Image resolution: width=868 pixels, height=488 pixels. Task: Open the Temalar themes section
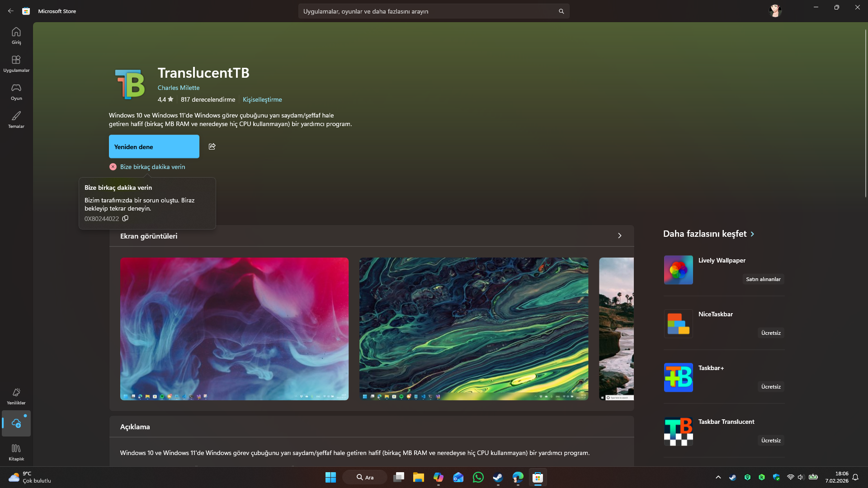16,120
